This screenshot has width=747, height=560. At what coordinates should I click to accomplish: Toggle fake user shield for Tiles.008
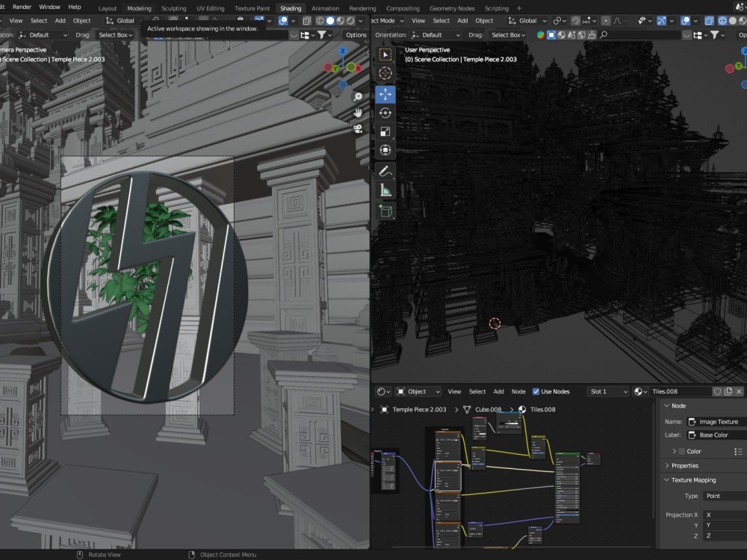718,391
